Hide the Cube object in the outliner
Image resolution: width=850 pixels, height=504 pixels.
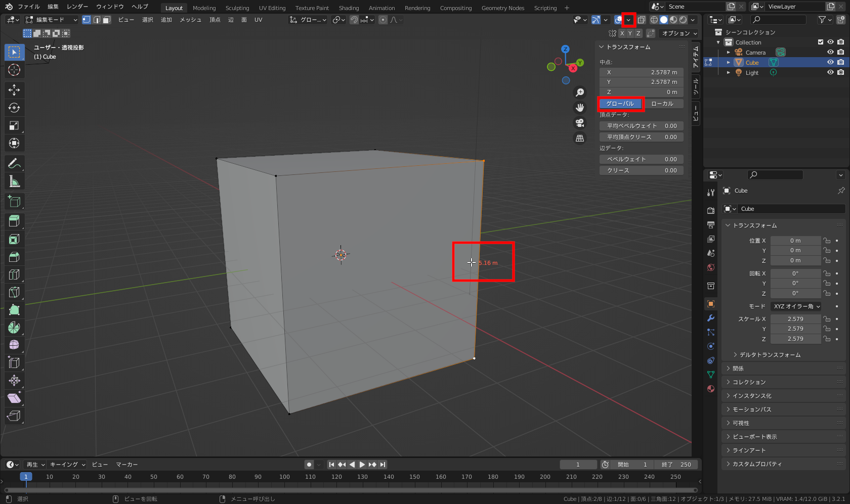click(830, 62)
